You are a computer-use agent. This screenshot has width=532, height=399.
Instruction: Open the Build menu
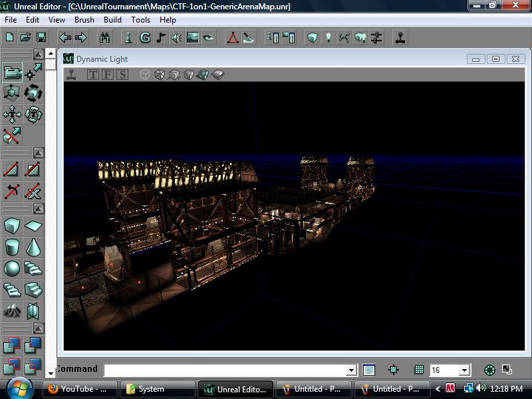tap(112, 20)
